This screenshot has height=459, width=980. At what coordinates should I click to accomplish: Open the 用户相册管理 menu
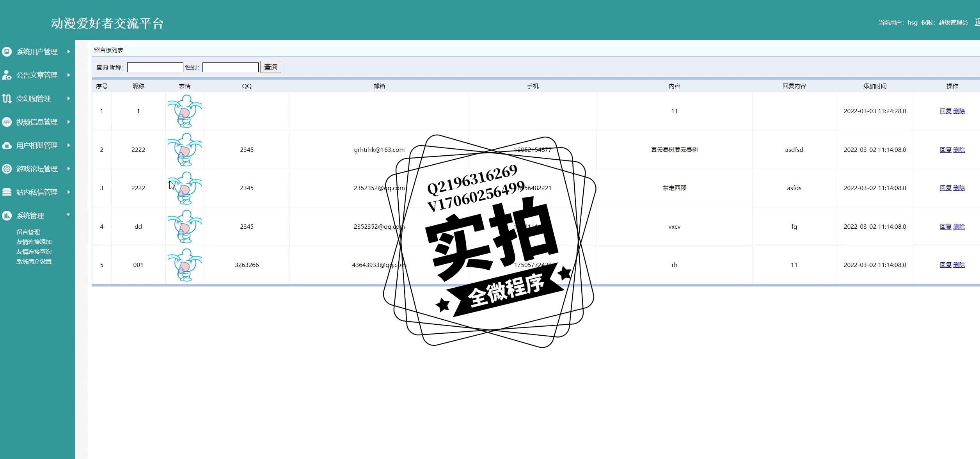pyautogui.click(x=37, y=145)
